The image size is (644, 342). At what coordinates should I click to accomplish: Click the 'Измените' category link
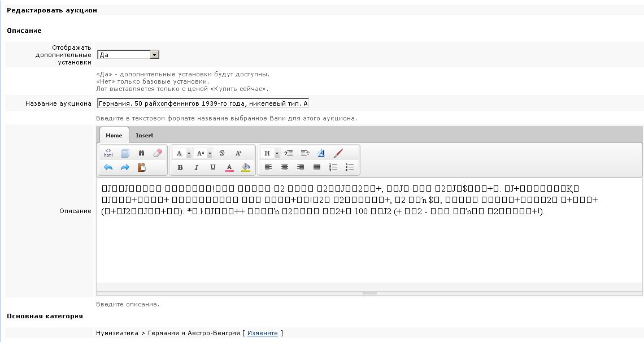click(x=262, y=333)
